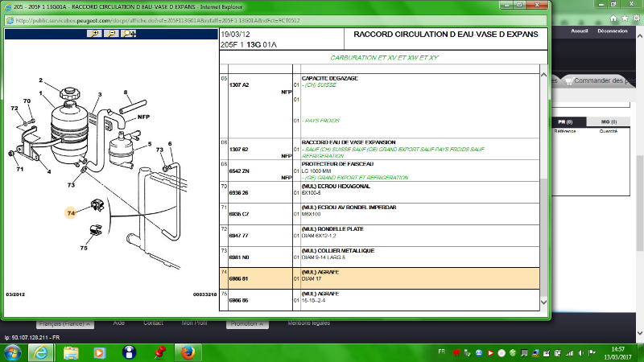Screen dimensions: 644x362
Task: Click part reference 6935 C7
Action: point(238,214)
